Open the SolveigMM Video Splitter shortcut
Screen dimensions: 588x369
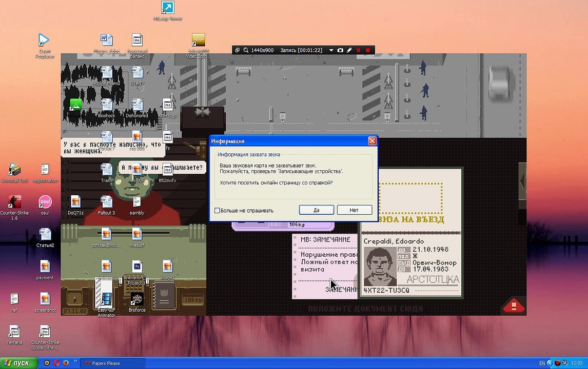[199, 46]
